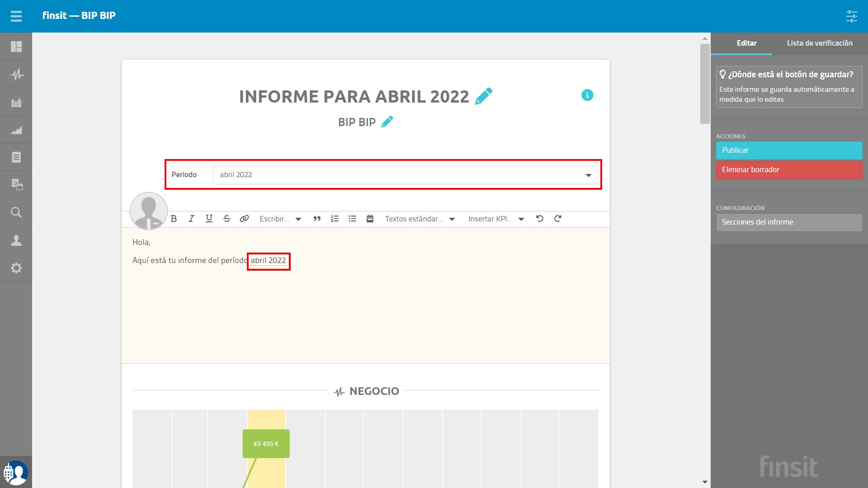This screenshot has width=868, height=488.
Task: Switch to the Editar tab
Action: tap(746, 43)
